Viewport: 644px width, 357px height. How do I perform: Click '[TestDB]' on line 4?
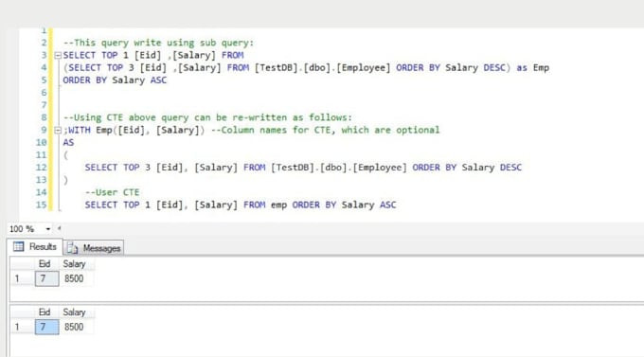pos(276,68)
